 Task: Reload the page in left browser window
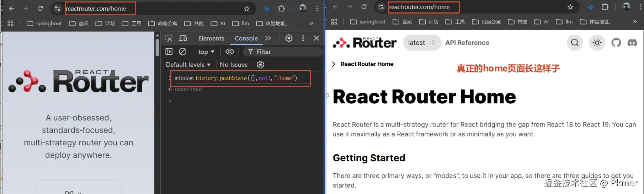(40, 9)
